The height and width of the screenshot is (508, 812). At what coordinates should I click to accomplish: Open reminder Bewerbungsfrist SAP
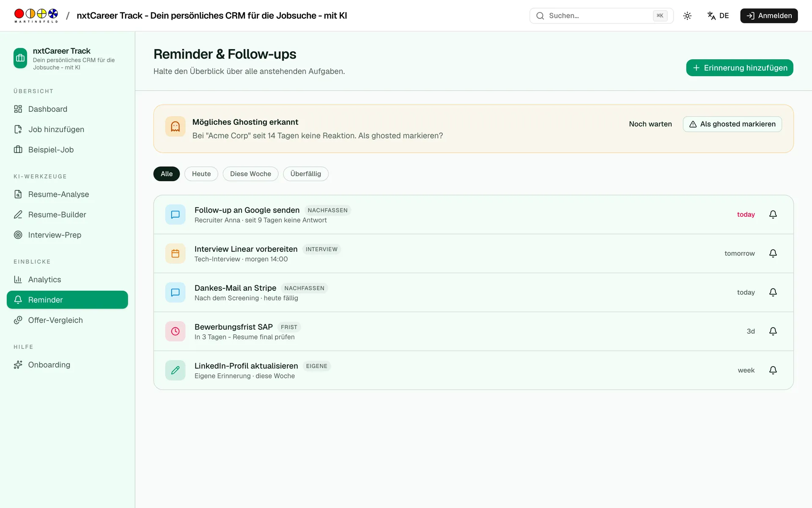473,331
